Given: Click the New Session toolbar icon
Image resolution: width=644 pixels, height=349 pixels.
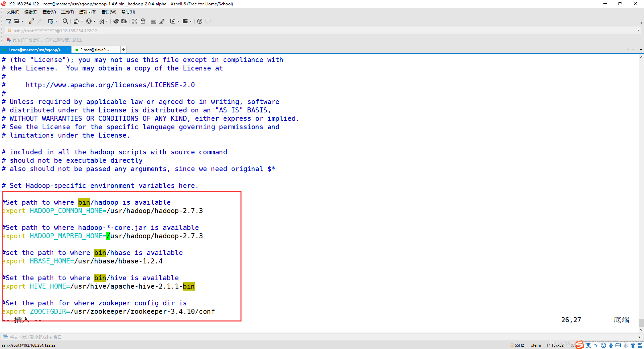Looking at the screenshot, I should pos(8,21).
